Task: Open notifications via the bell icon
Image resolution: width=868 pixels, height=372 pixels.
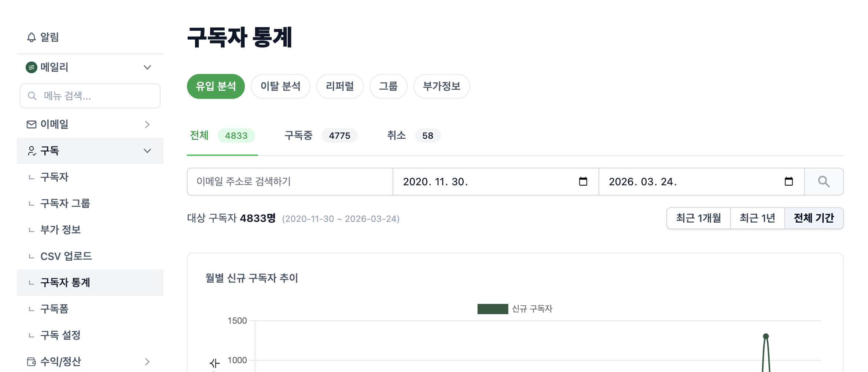Action: click(x=31, y=37)
